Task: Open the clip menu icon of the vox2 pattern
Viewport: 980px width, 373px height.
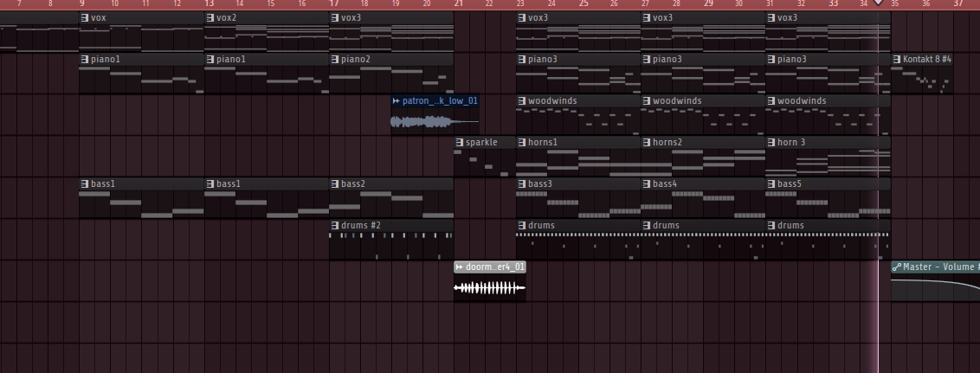Action: tap(210, 17)
